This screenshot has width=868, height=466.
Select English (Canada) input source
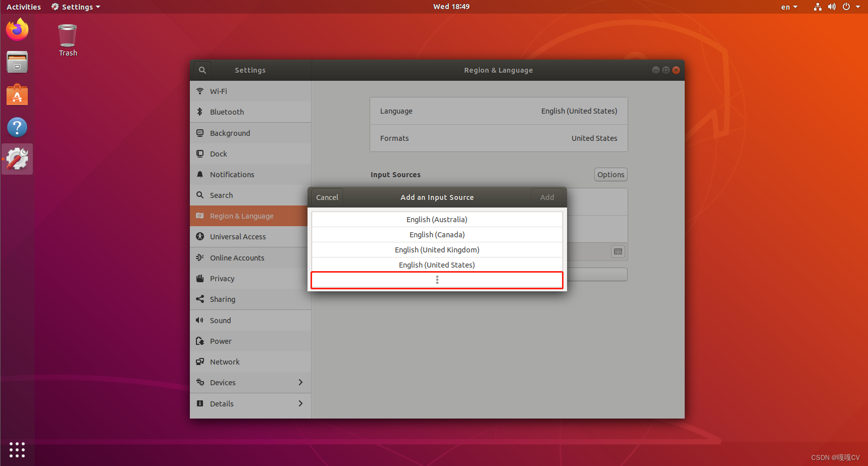(437, 235)
